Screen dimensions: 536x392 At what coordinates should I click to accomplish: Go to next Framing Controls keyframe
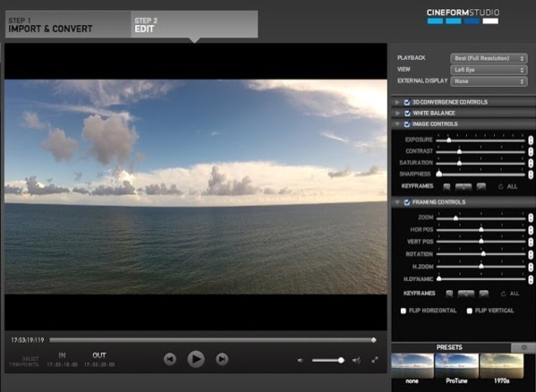pyautogui.click(x=484, y=294)
